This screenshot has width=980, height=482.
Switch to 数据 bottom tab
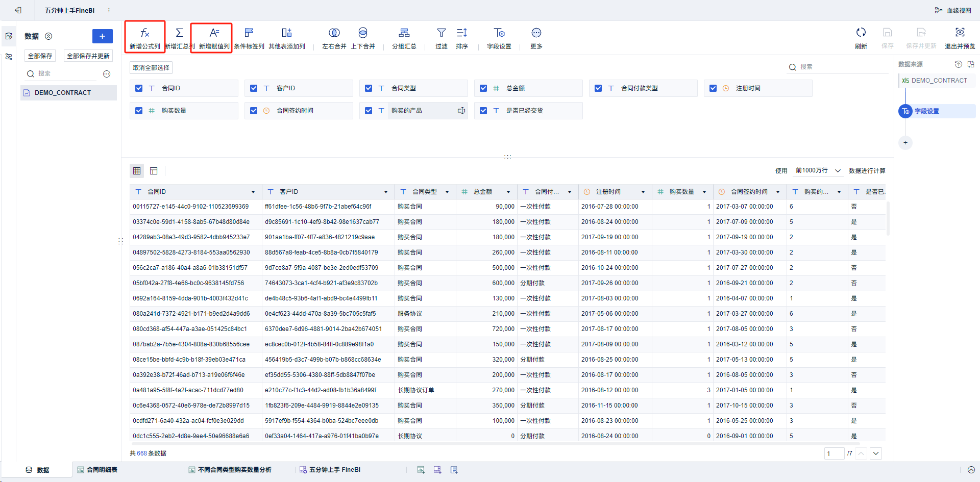coord(37,470)
